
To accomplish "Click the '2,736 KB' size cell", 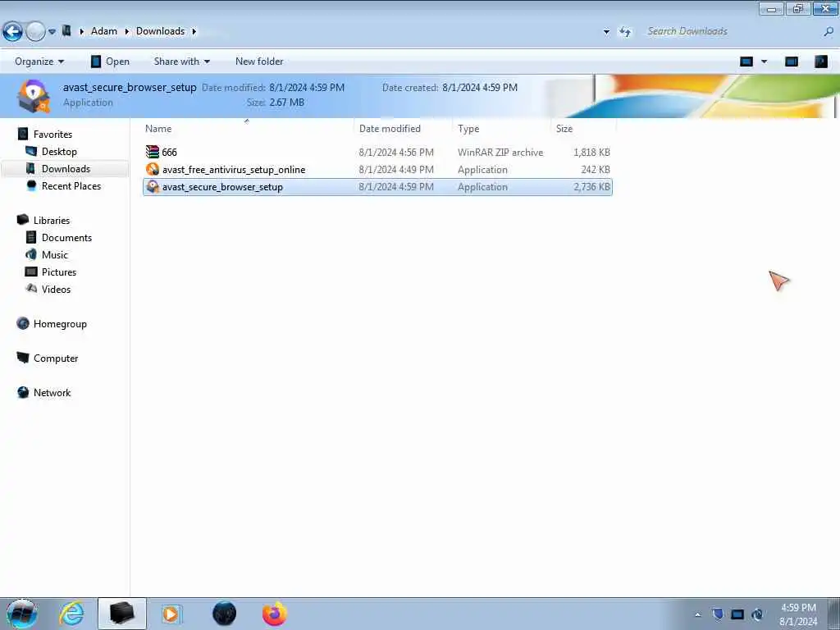I will (591, 187).
